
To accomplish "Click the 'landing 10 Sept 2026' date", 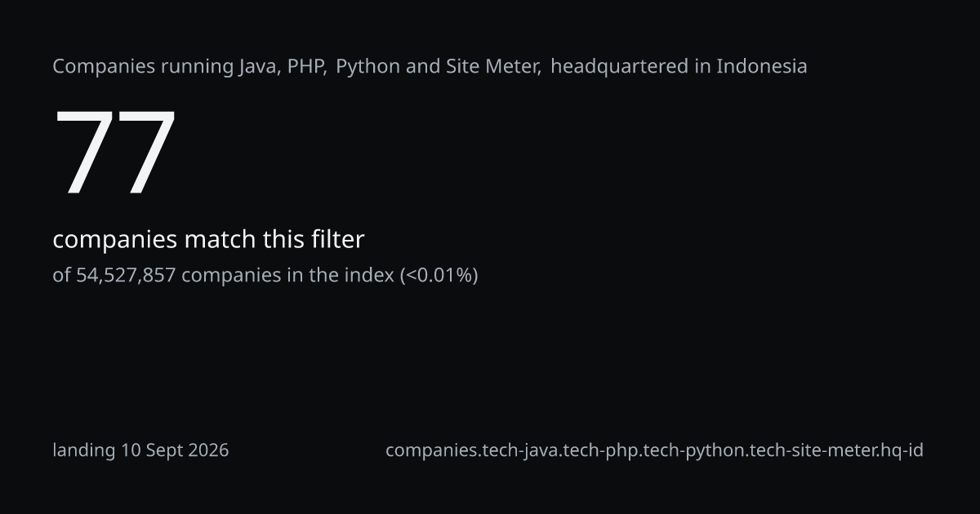I will 140,450.
